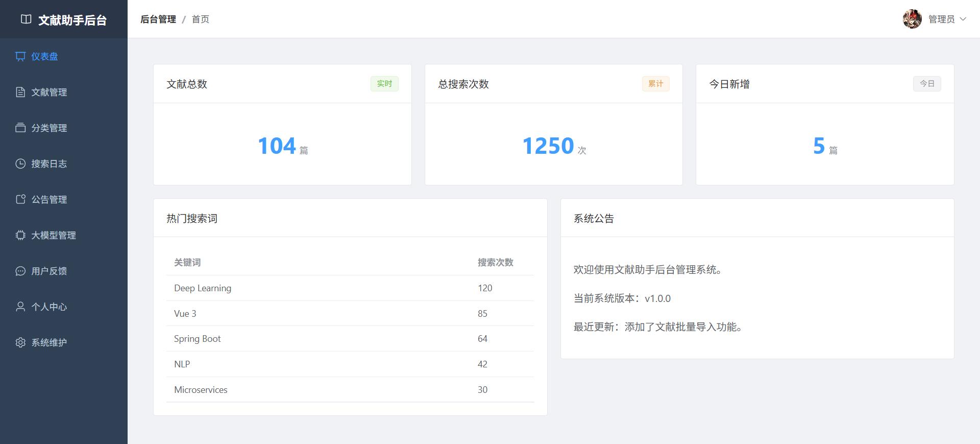Click the 实时 tag on 文献总数

384,84
